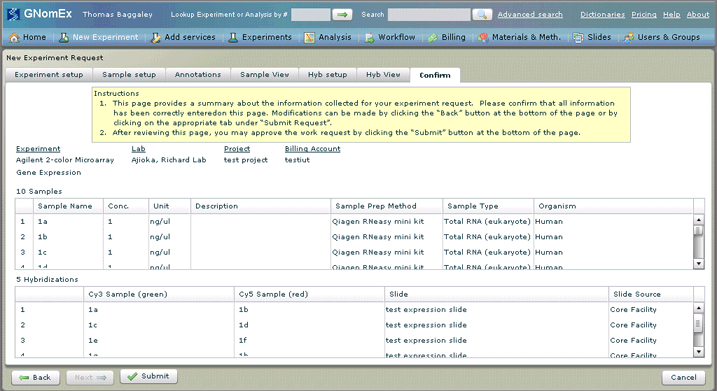Click the Sample Name column header
The width and height of the screenshot is (717, 391).
pyautogui.click(x=69, y=206)
